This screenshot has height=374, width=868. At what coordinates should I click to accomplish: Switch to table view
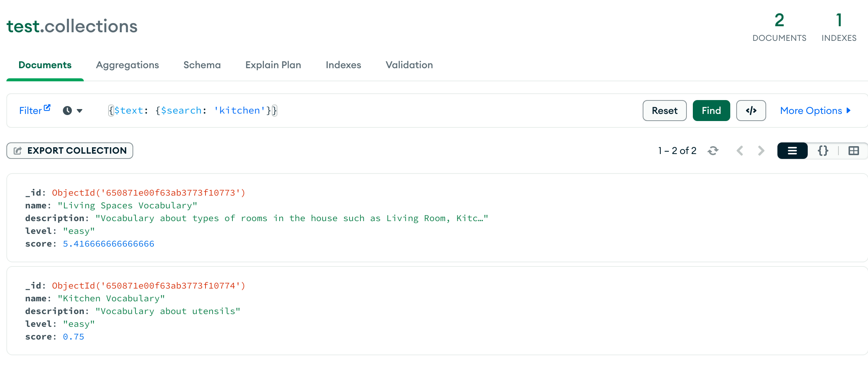point(854,151)
